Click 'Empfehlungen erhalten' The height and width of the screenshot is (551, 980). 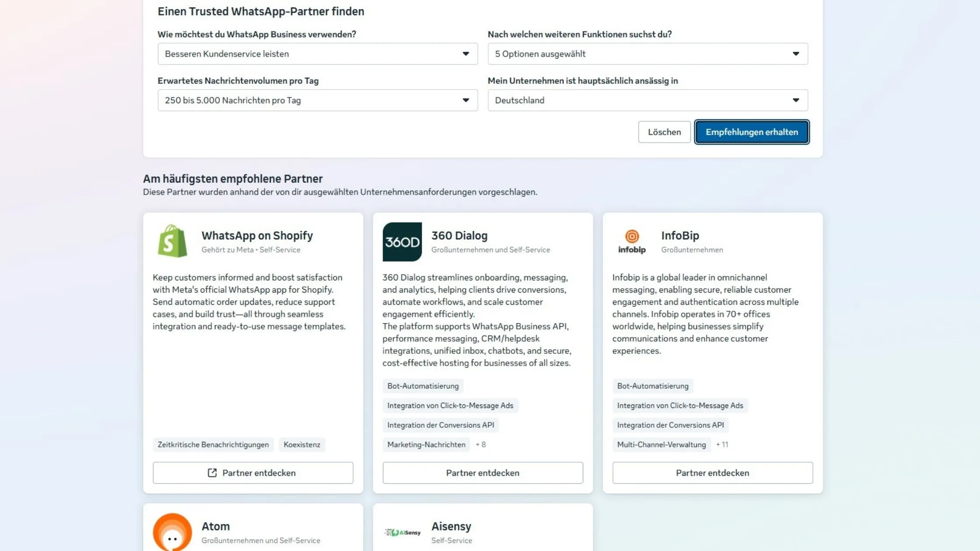click(x=752, y=132)
